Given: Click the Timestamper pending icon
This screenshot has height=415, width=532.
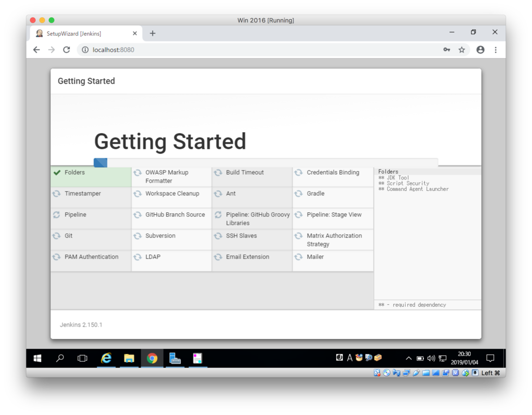Looking at the screenshot, I should click(x=57, y=193).
